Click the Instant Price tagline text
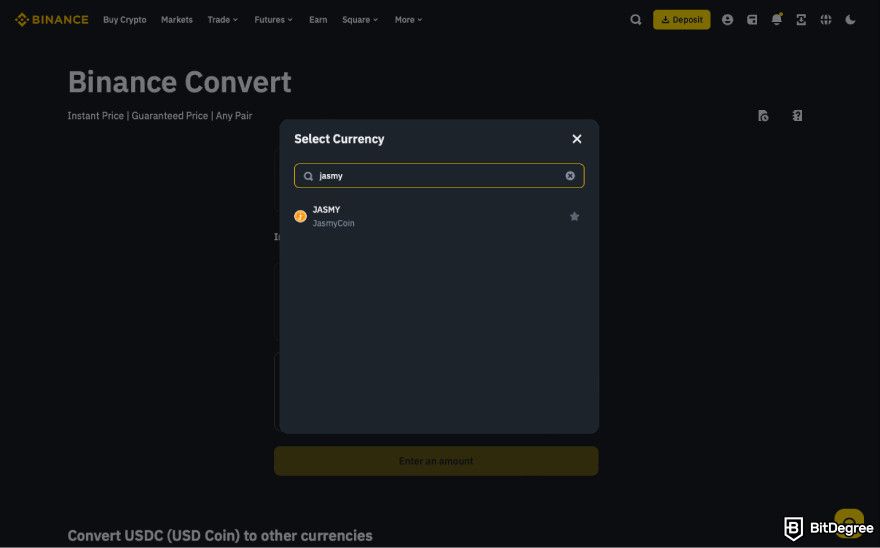 tap(160, 116)
